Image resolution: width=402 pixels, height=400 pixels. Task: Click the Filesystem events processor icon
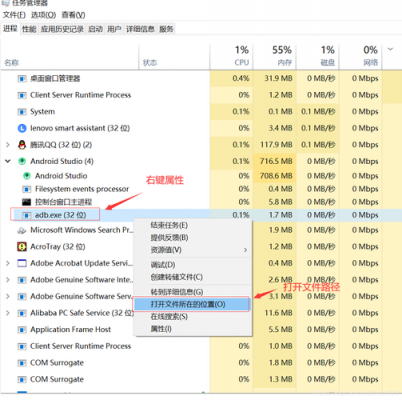coord(27,189)
